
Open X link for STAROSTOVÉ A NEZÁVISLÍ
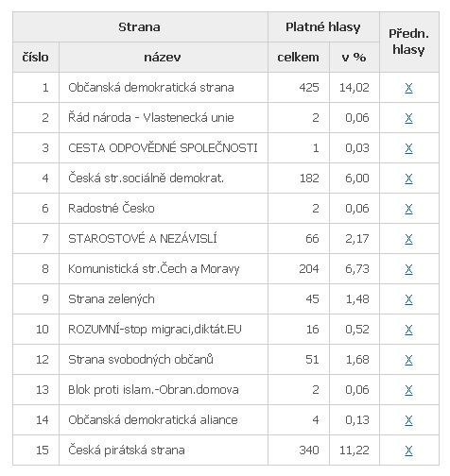[x=408, y=239]
